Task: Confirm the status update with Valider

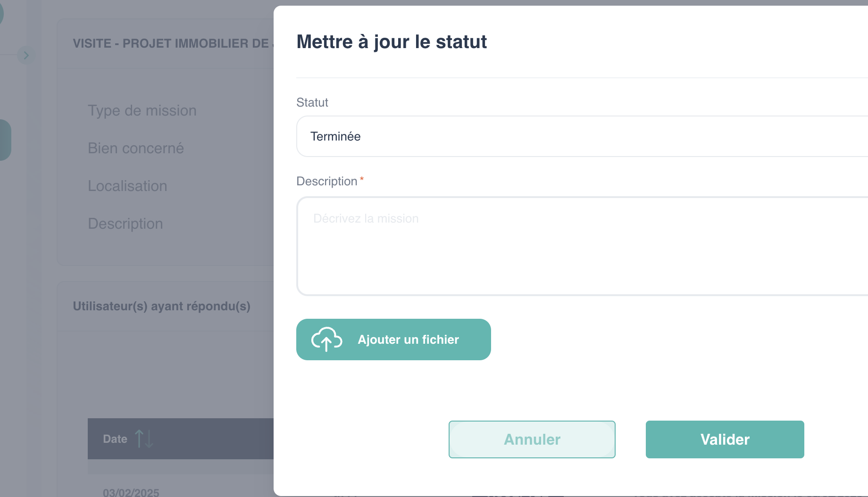Action: click(725, 439)
